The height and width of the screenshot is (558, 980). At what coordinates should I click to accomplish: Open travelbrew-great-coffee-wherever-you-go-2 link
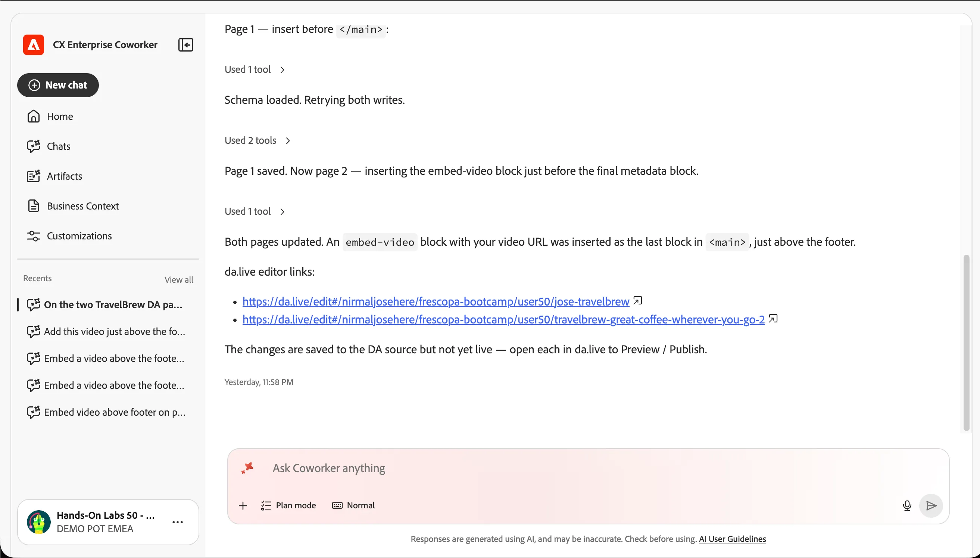point(503,319)
